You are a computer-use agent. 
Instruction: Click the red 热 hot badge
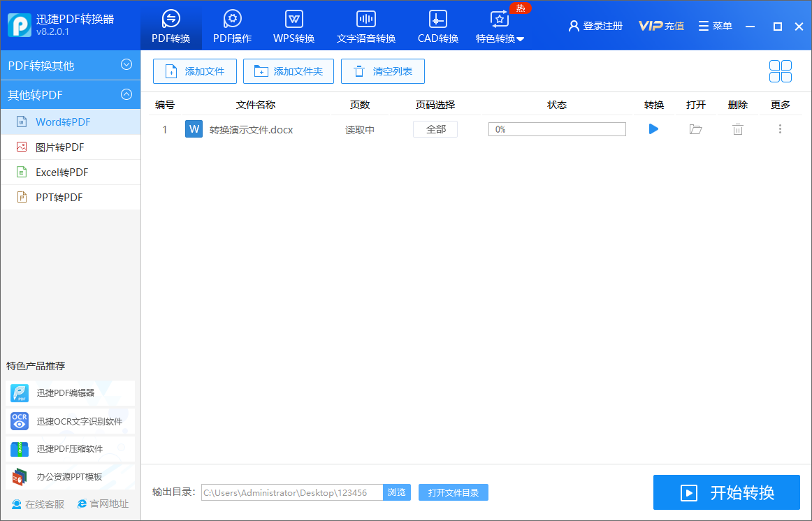(x=521, y=8)
